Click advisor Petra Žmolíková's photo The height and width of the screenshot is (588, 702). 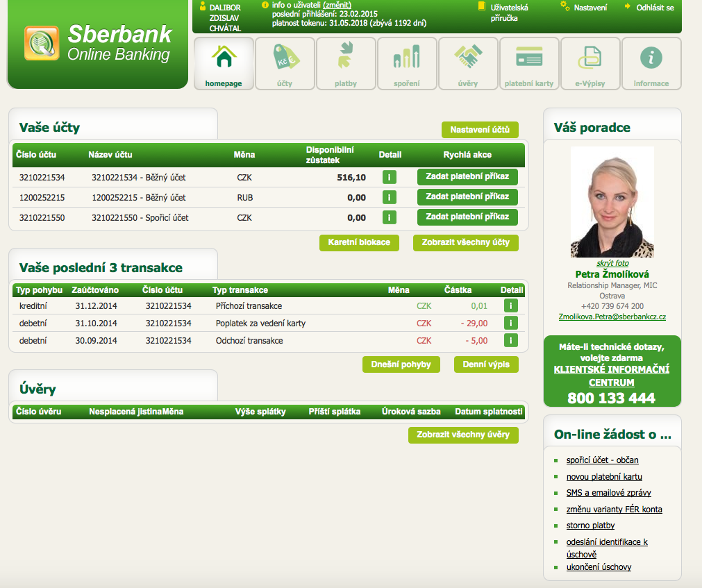612,202
